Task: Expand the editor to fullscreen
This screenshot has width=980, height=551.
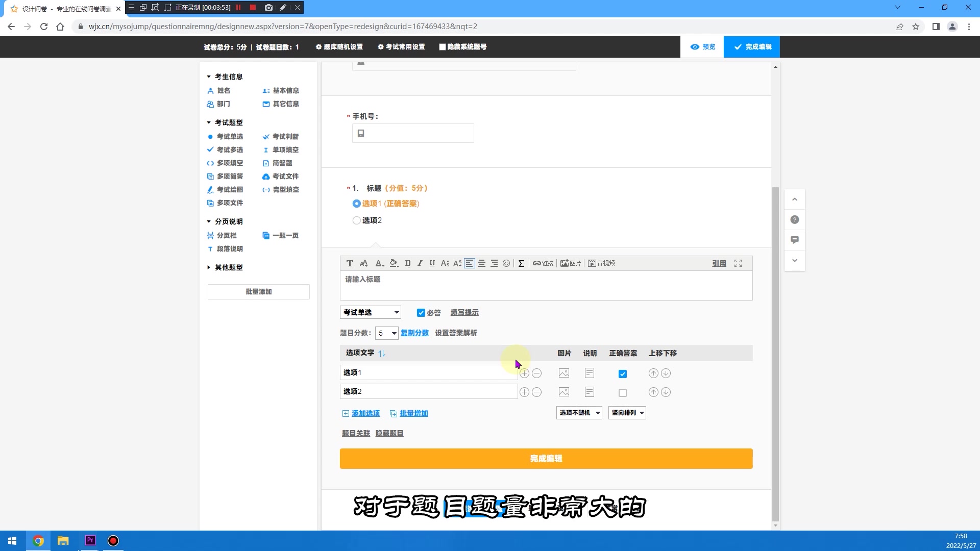Action: [x=738, y=263]
